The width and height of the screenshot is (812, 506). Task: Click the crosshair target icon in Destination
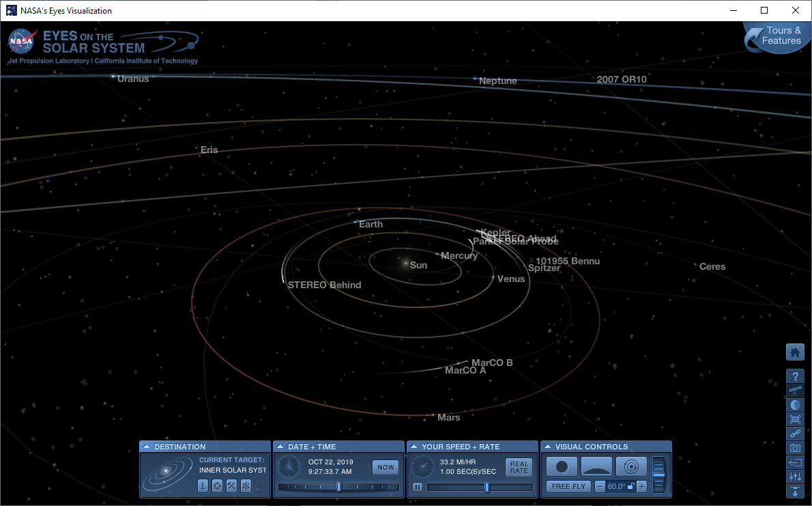[x=218, y=486]
